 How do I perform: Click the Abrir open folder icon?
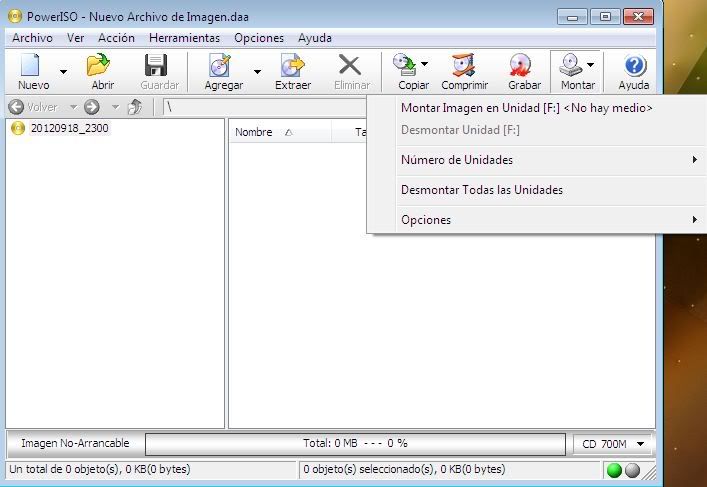99,65
